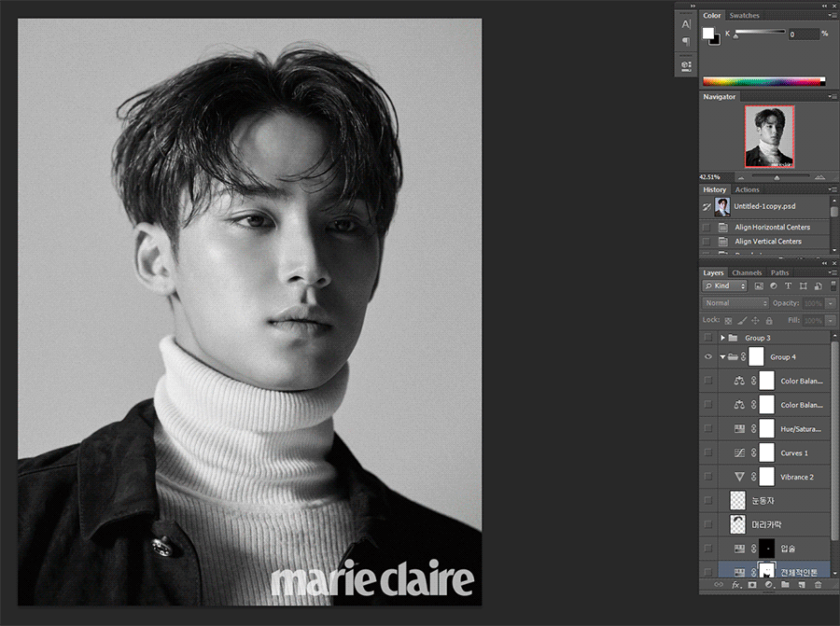Show Group 3 layer visibility
This screenshot has height=626, width=840.
(x=708, y=338)
